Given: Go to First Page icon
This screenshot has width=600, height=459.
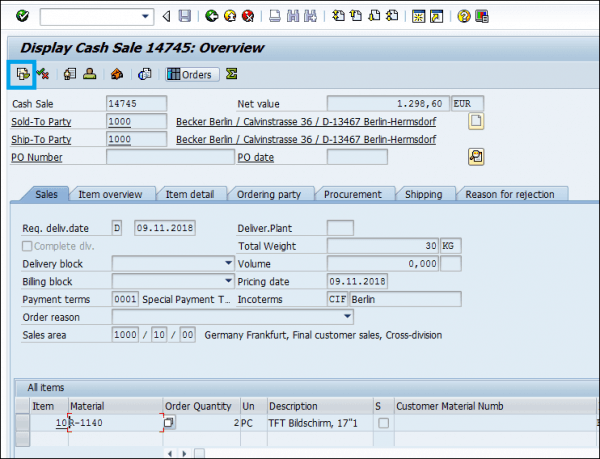Looking at the screenshot, I should coord(338,16).
